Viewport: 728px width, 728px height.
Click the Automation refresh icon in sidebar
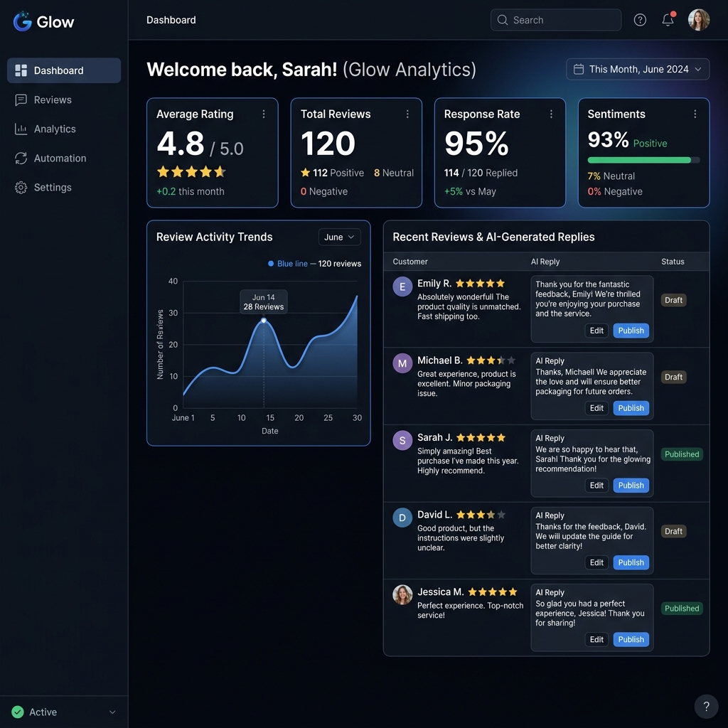(x=21, y=159)
